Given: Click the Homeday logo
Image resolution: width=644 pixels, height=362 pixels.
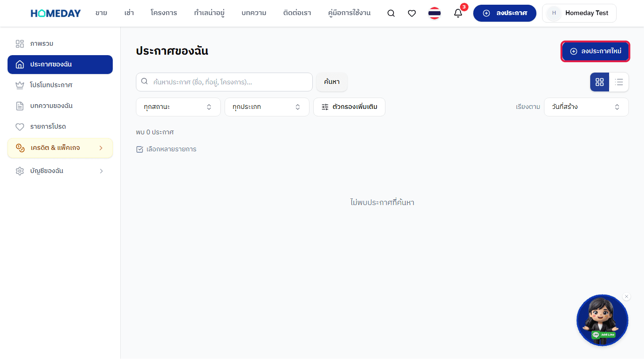Looking at the screenshot, I should [x=56, y=13].
